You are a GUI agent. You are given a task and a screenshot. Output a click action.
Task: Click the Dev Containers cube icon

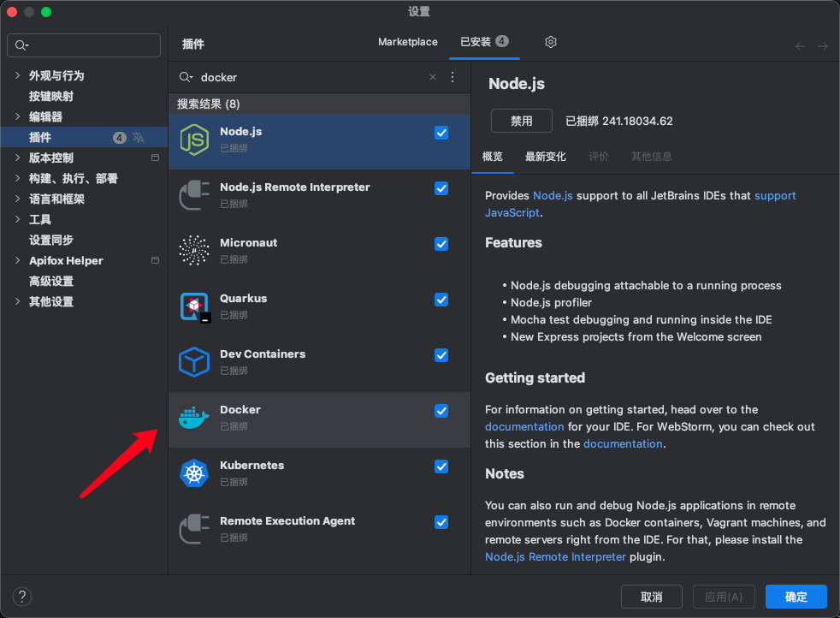tap(194, 362)
